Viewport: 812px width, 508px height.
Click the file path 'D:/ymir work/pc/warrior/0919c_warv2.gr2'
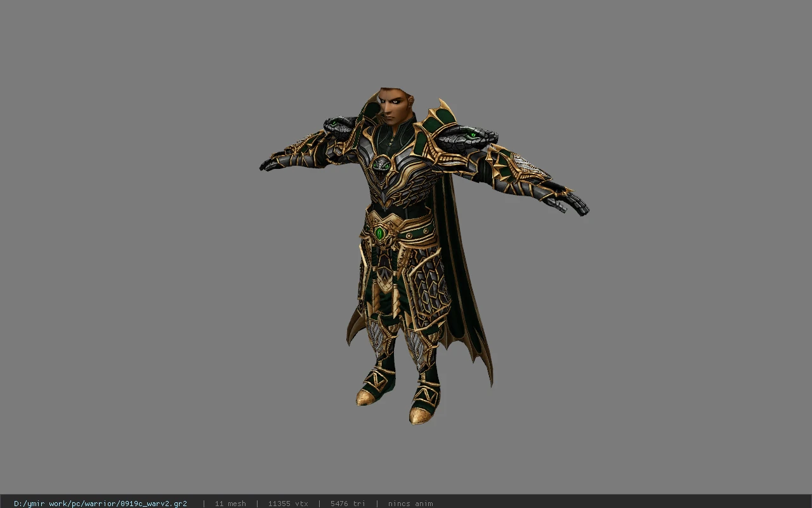coord(100,504)
